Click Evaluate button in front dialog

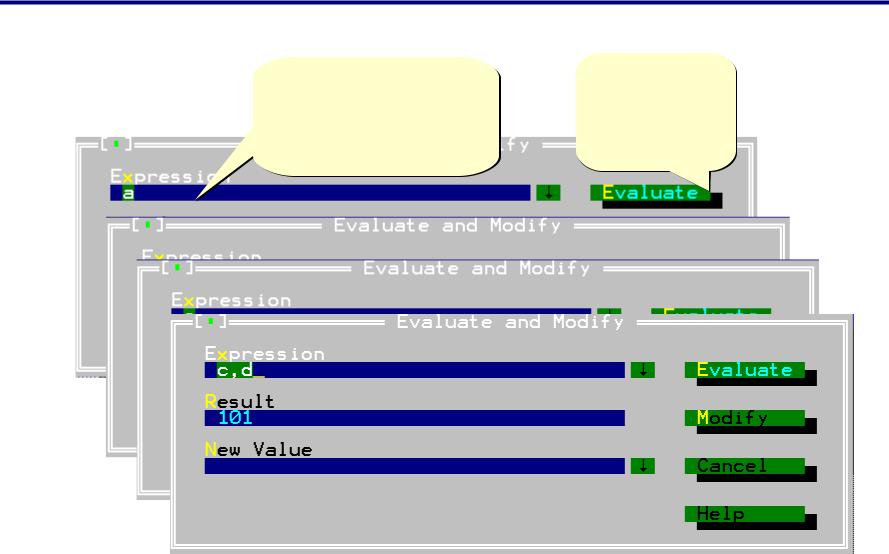[x=744, y=370]
